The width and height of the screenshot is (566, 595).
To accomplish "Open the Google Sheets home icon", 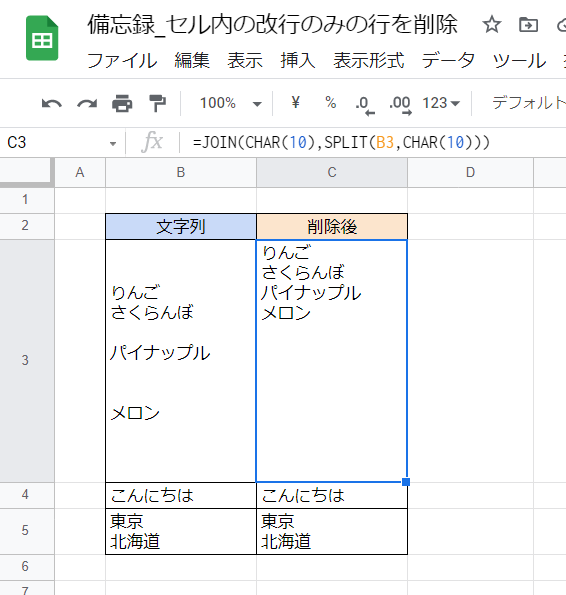I will pyautogui.click(x=42, y=38).
